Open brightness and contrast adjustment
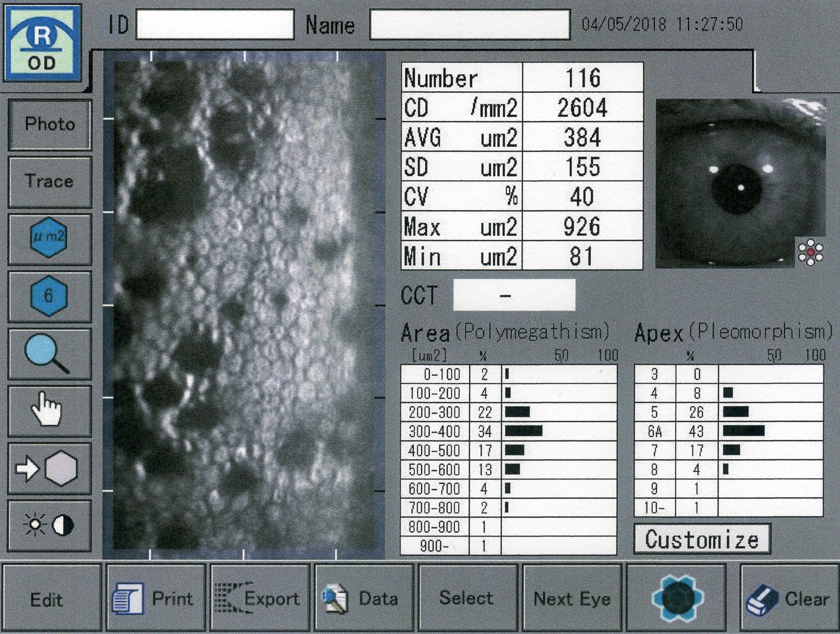This screenshot has width=840, height=634. click(x=49, y=525)
